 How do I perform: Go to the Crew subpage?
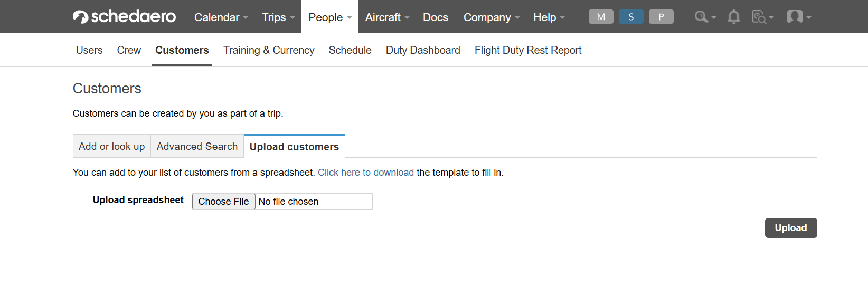[129, 50]
